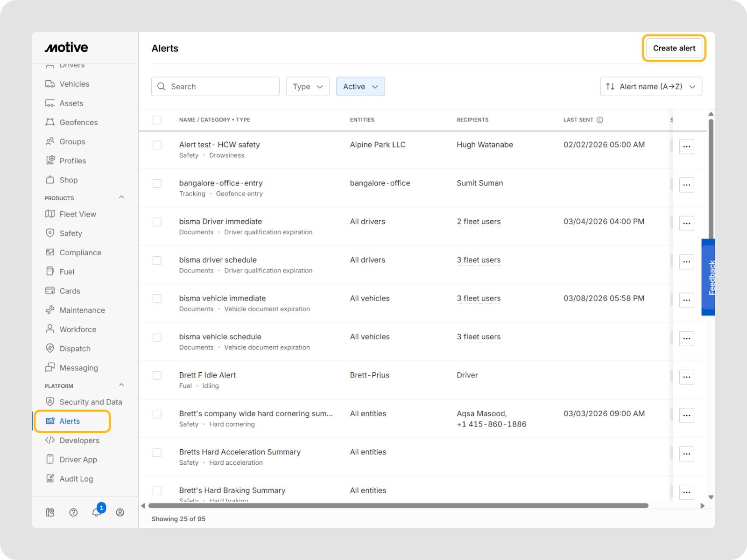This screenshot has height=560, width=747.
Task: Select checkbox for Brett F Idle Alert
Action: tap(157, 376)
